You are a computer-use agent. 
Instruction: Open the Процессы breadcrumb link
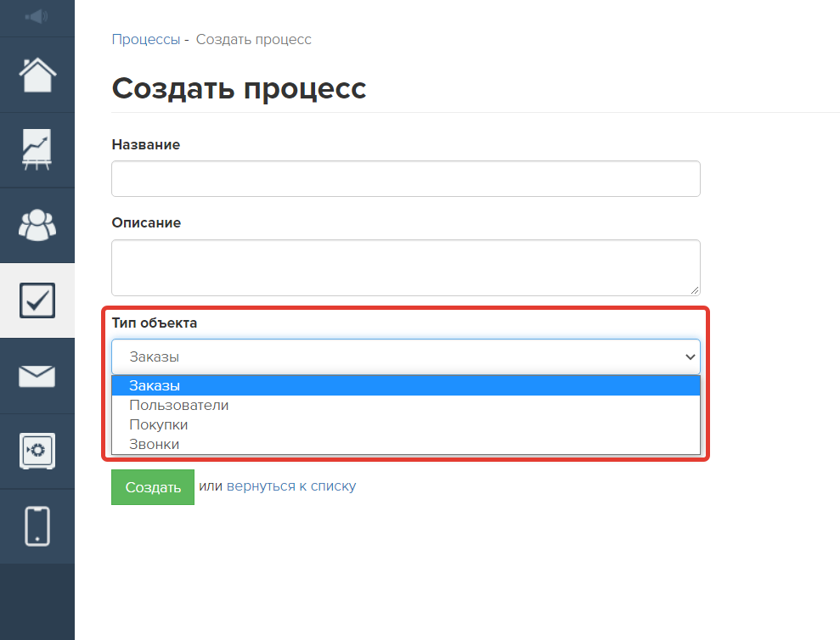point(146,40)
